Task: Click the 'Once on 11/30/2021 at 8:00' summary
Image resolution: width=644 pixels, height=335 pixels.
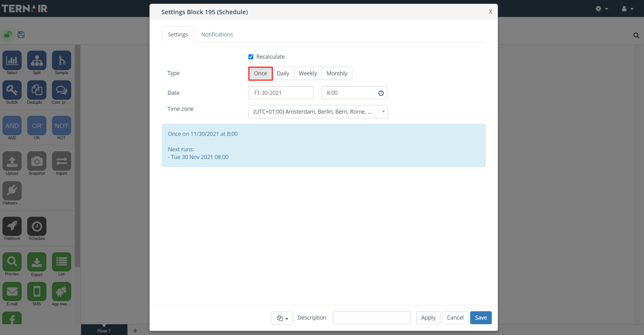Action: [203, 134]
